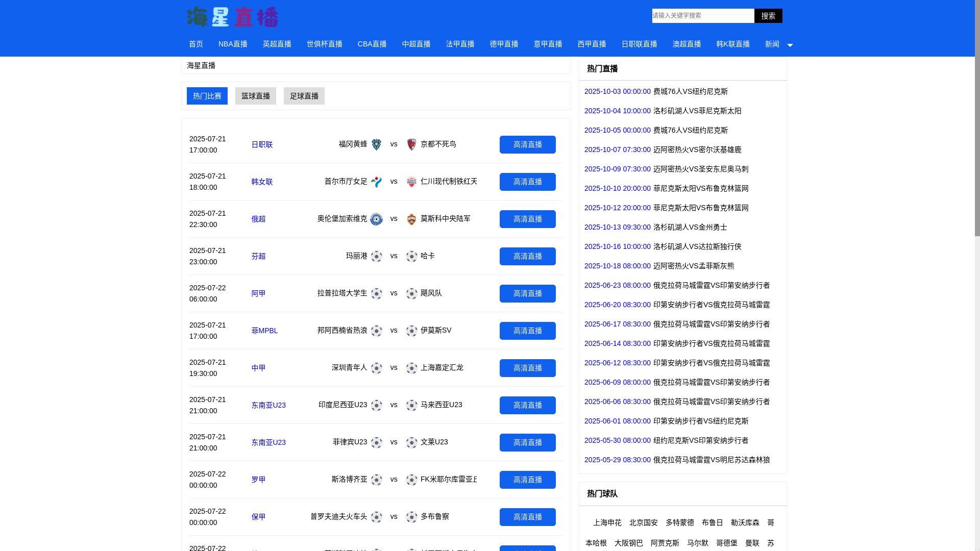Viewport: 980px width, 551px height.
Task: Open the 保甲 league link
Action: (258, 517)
